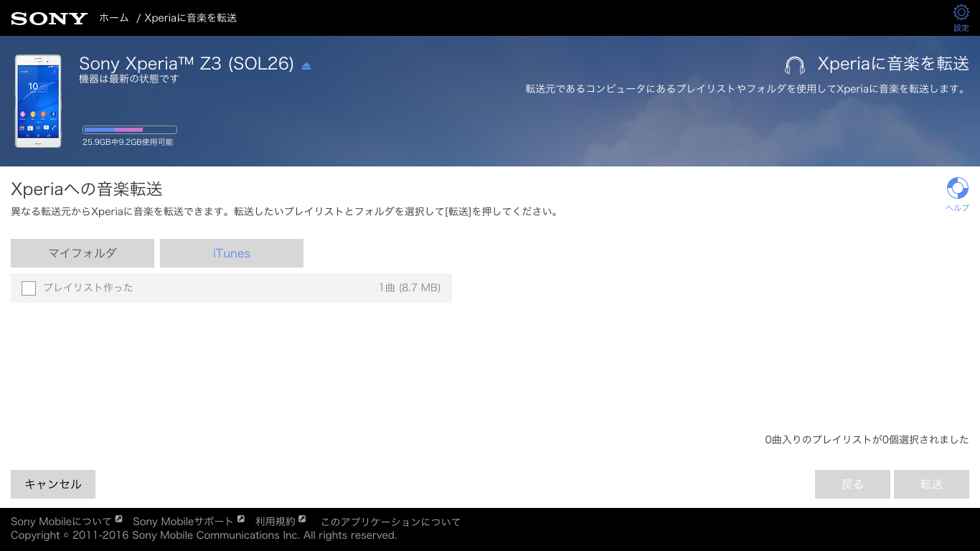Switch to the マイフォルダ tab
The height and width of the screenshot is (551, 980).
point(83,253)
